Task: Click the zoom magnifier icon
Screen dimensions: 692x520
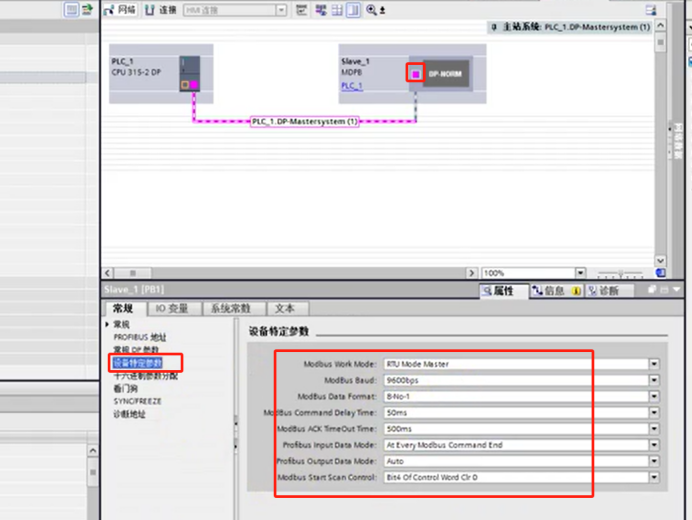Action: [x=372, y=10]
